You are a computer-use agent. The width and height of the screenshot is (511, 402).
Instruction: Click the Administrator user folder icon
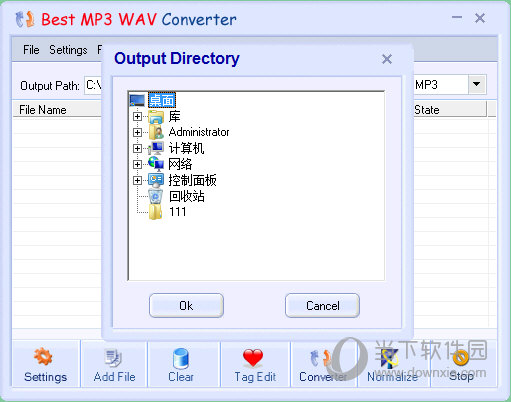pos(156,132)
